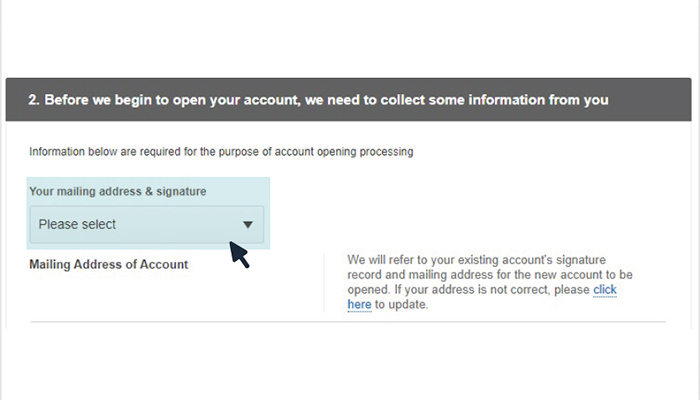
Task: Click the "We will refer to your existing" line
Action: [x=476, y=260]
